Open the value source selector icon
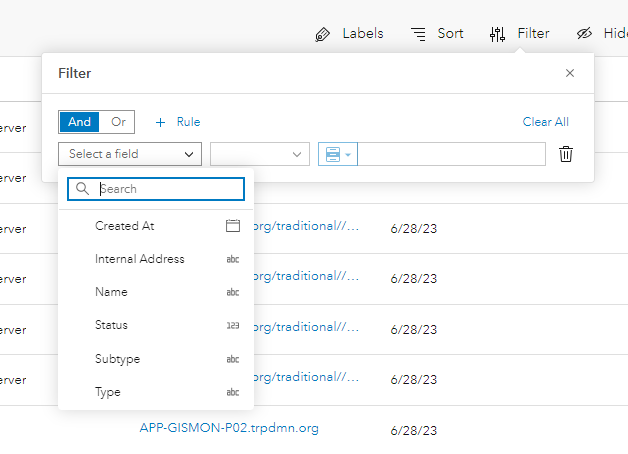The width and height of the screenshot is (628, 454). tap(336, 154)
